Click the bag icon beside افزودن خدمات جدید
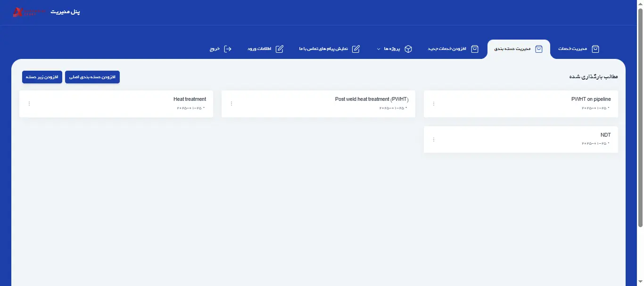This screenshot has height=286, width=644. click(475, 49)
